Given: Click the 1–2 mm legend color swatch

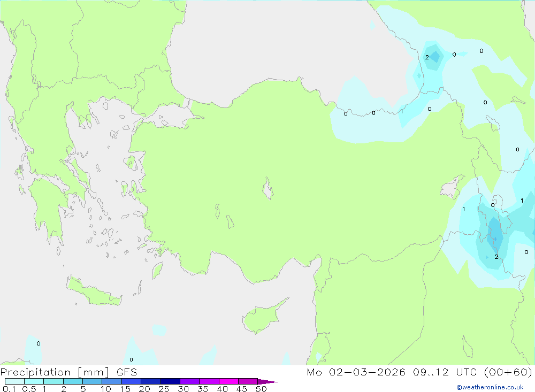Looking at the screenshot, I should click(x=53, y=381).
